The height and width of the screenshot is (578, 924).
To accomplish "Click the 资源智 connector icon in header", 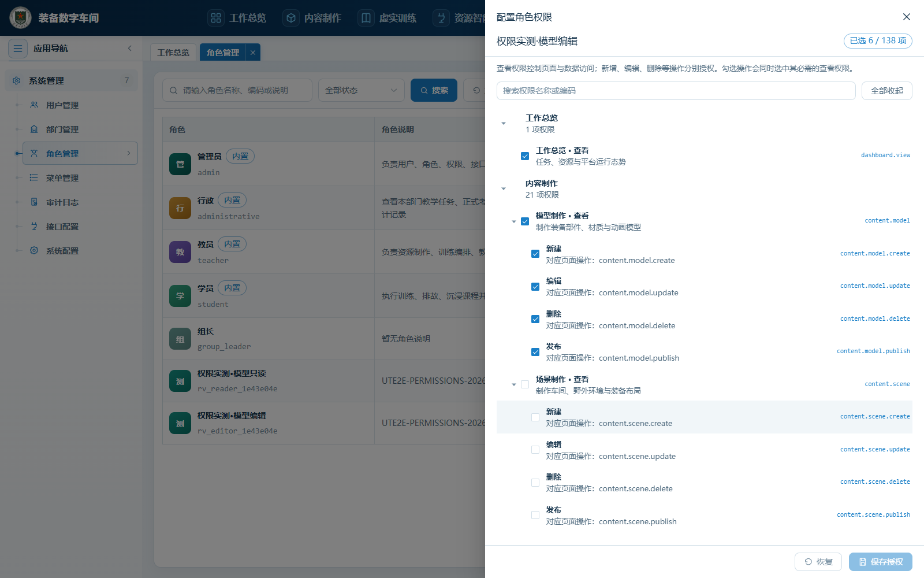I will click(x=441, y=18).
